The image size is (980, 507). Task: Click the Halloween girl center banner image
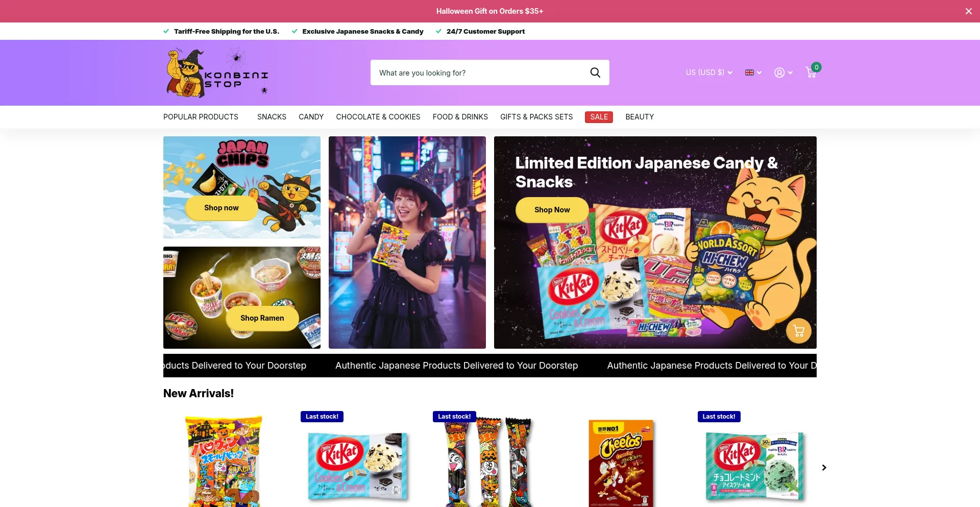(407, 243)
